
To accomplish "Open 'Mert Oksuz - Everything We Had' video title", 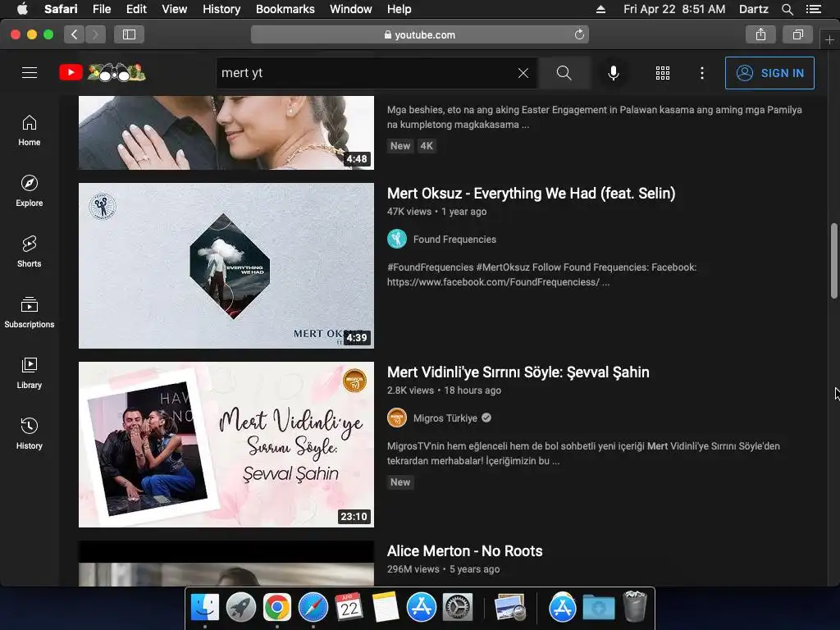I will click(x=531, y=194).
